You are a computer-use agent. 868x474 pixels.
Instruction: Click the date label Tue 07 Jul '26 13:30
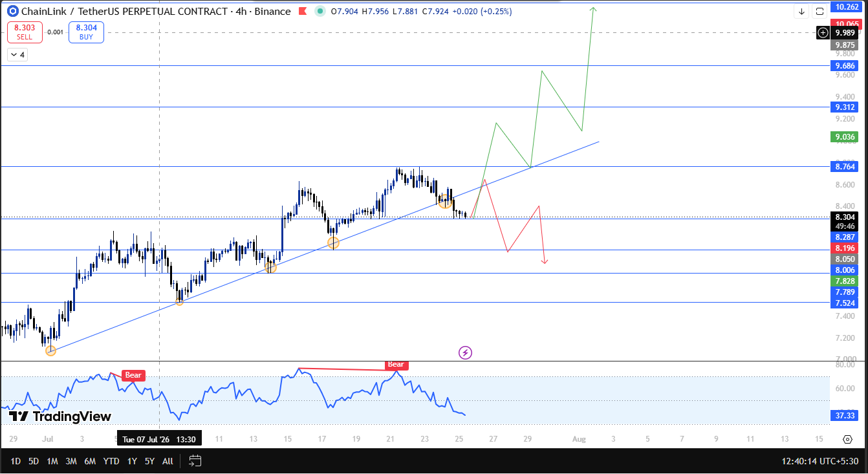pos(159,439)
